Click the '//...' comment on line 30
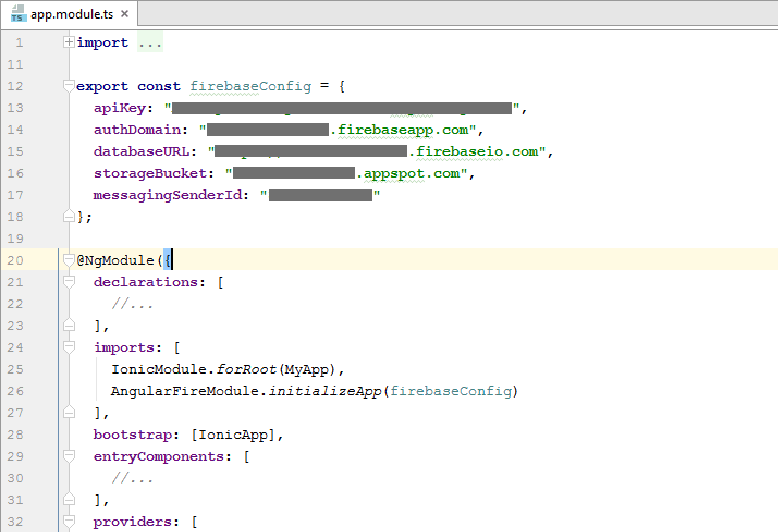778x532 pixels. click(x=132, y=478)
